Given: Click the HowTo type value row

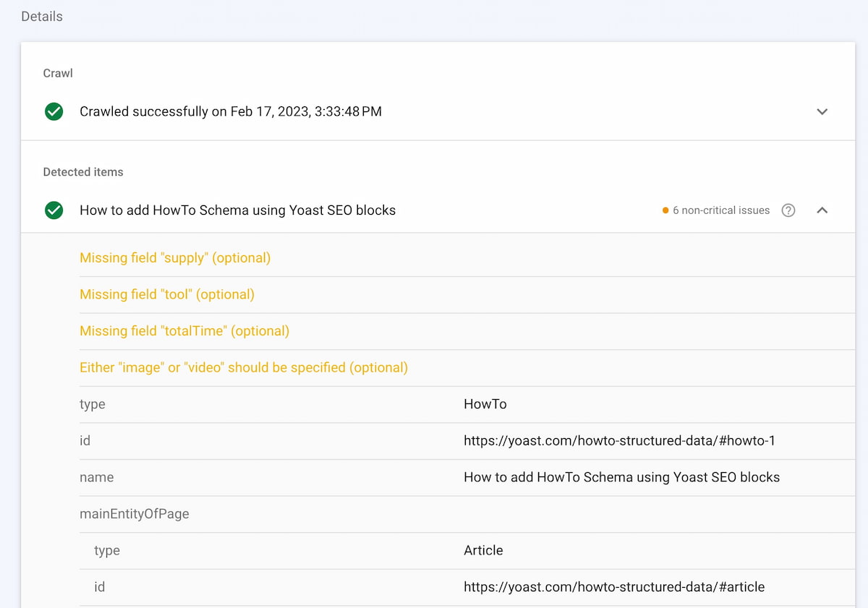Looking at the screenshot, I should click(485, 404).
